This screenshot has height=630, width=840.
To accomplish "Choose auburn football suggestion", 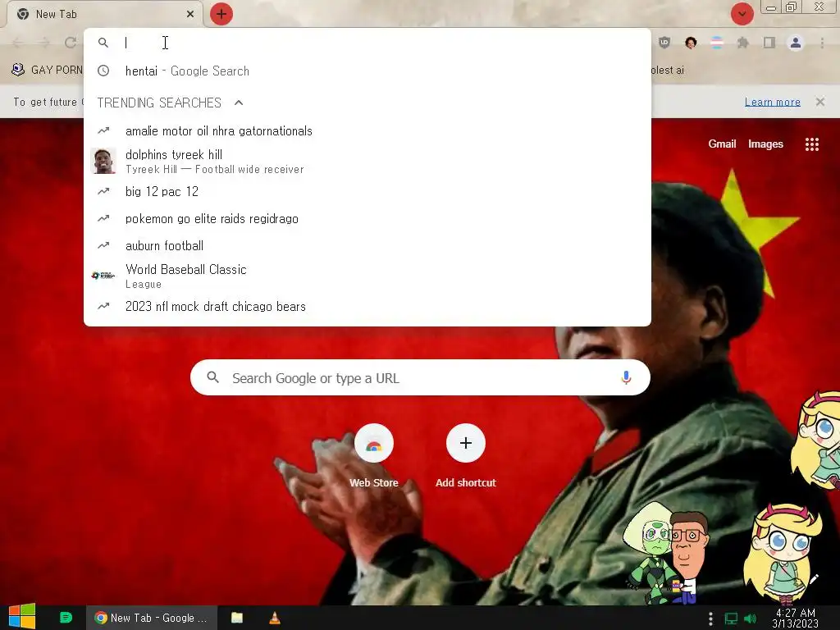I will pyautogui.click(x=367, y=245).
